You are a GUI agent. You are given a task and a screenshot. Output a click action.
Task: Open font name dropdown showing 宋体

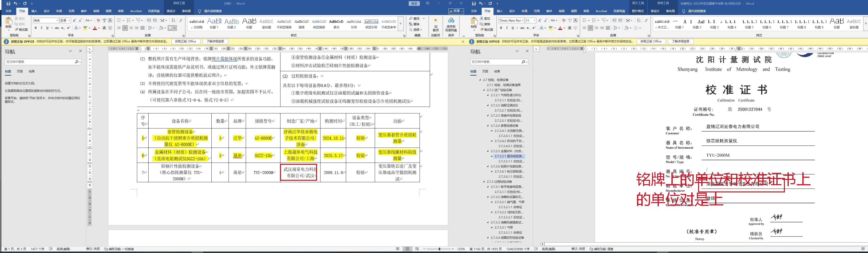click(57, 21)
